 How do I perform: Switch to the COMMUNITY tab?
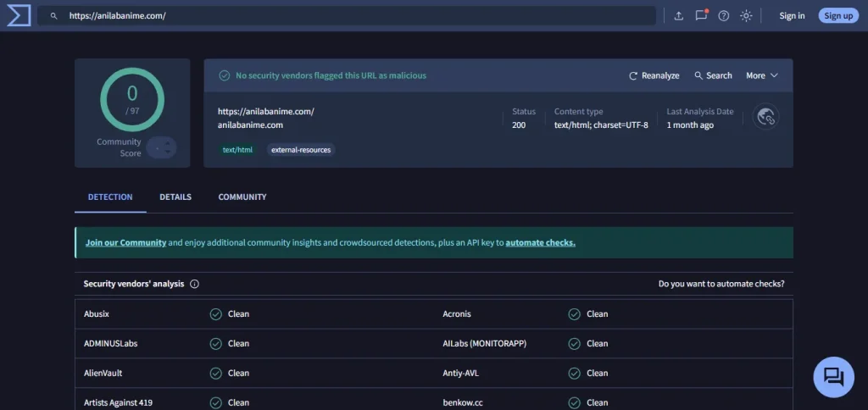click(x=242, y=197)
